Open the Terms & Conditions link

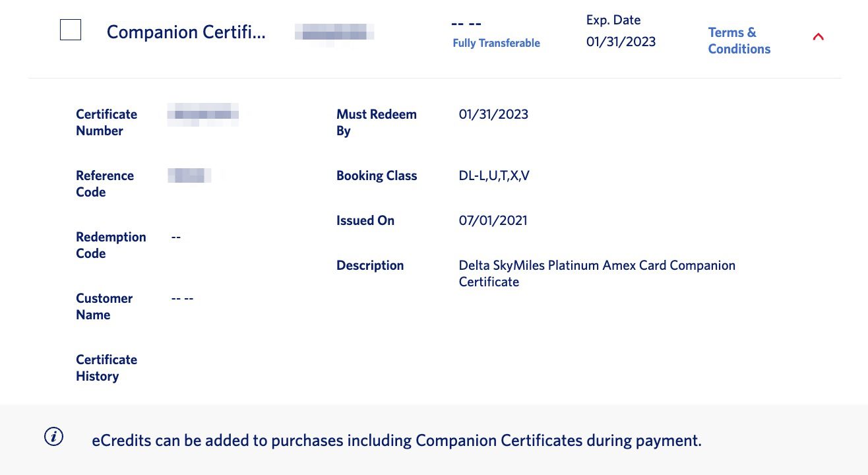pos(739,40)
